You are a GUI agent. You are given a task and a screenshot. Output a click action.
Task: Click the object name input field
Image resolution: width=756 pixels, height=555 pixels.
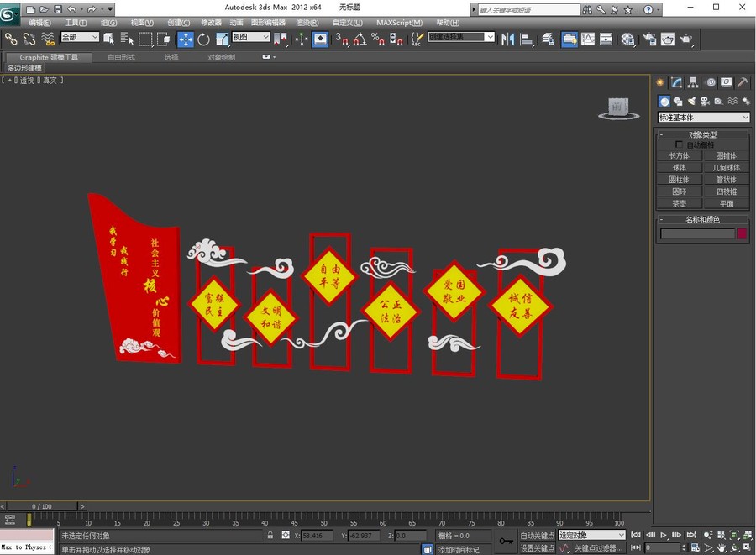pyautogui.click(x=697, y=233)
